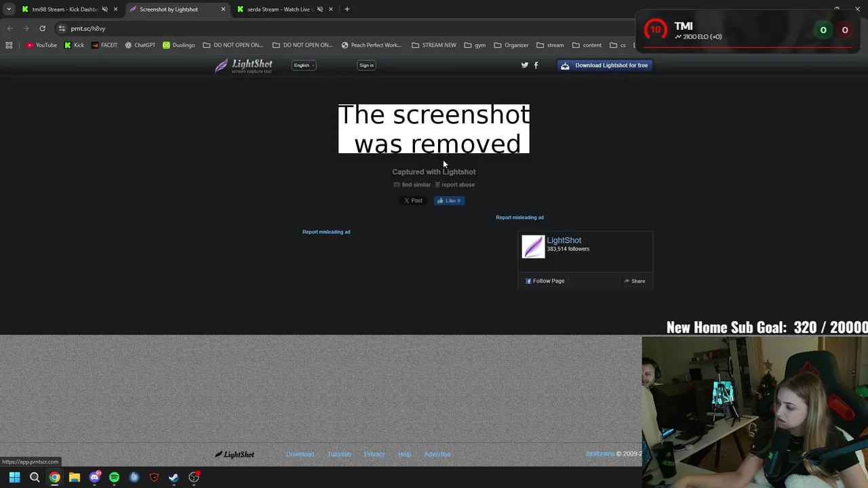Open Spotify from taskbar
This screenshot has width=868, height=488.
[x=114, y=477]
